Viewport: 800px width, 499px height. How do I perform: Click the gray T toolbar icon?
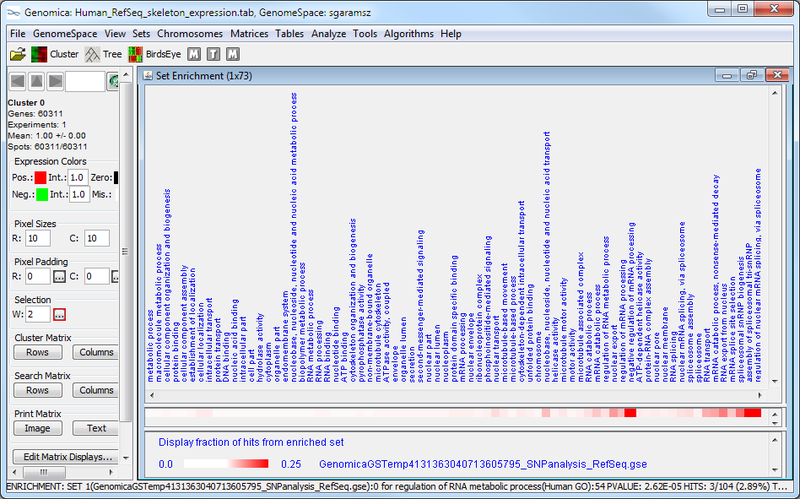point(213,54)
